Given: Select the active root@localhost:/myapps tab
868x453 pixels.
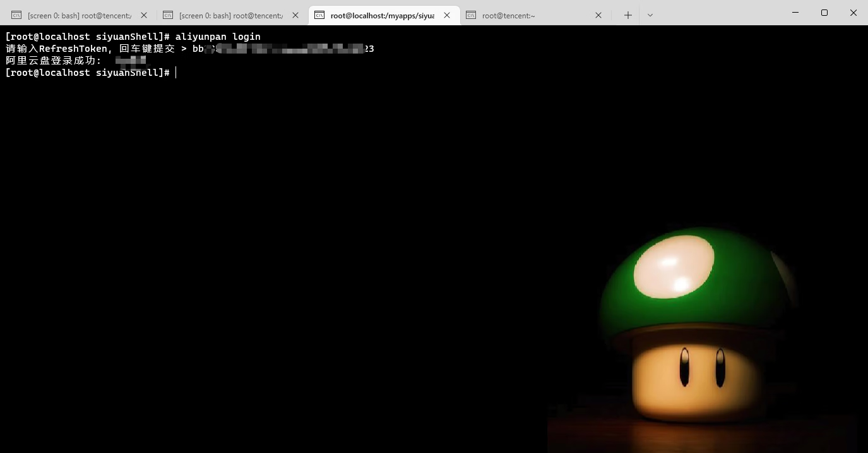Looking at the screenshot, I should click(382, 15).
